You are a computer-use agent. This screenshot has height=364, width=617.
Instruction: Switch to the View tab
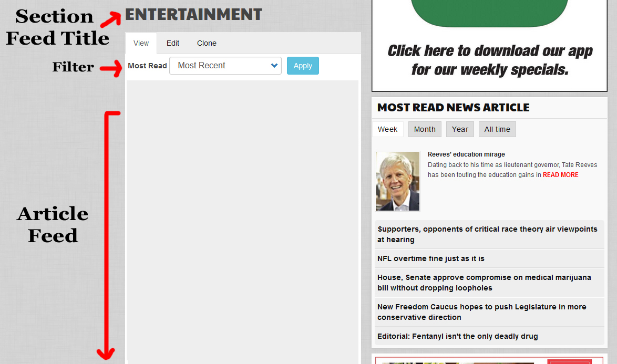(x=141, y=43)
